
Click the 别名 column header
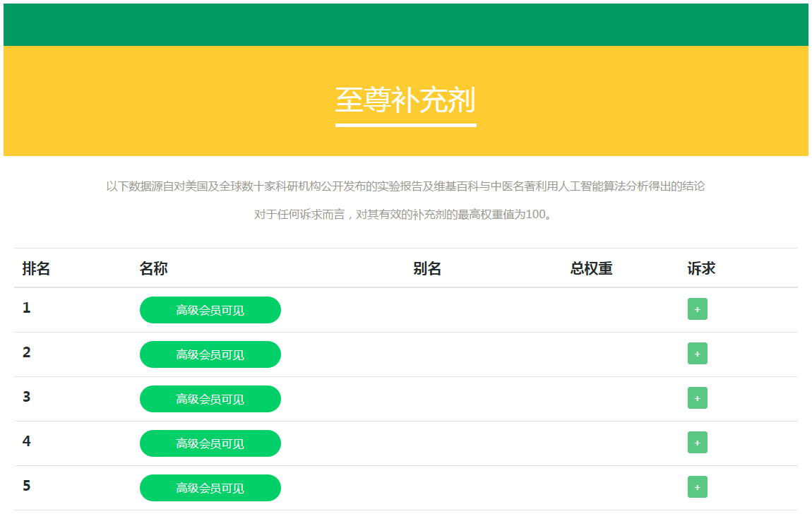pos(427,268)
